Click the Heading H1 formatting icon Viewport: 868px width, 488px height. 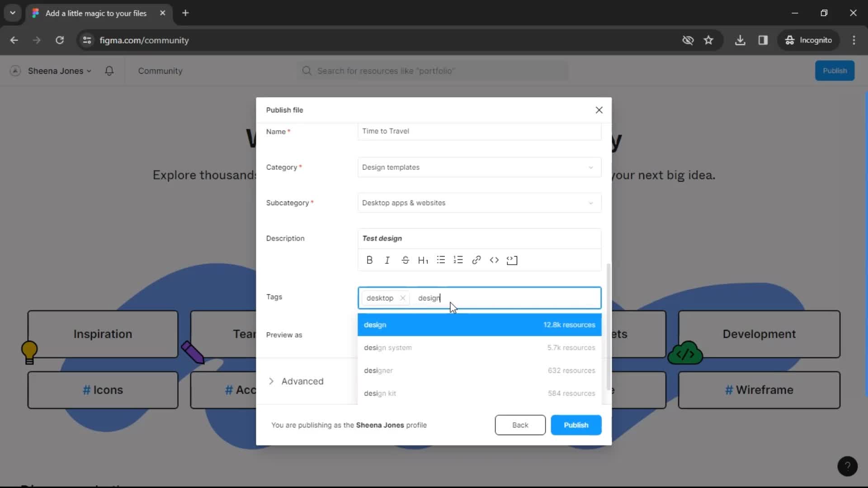(423, 260)
